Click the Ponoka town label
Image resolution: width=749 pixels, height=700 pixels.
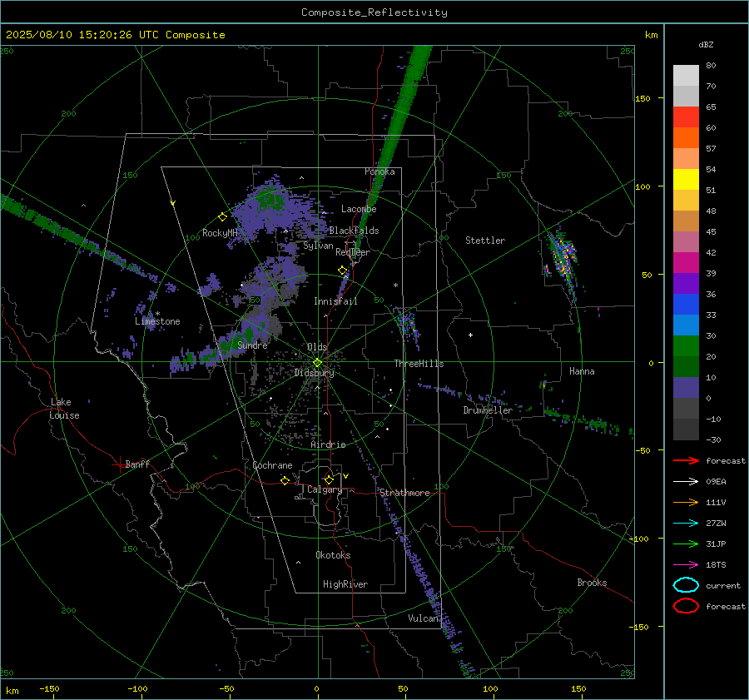click(x=379, y=171)
